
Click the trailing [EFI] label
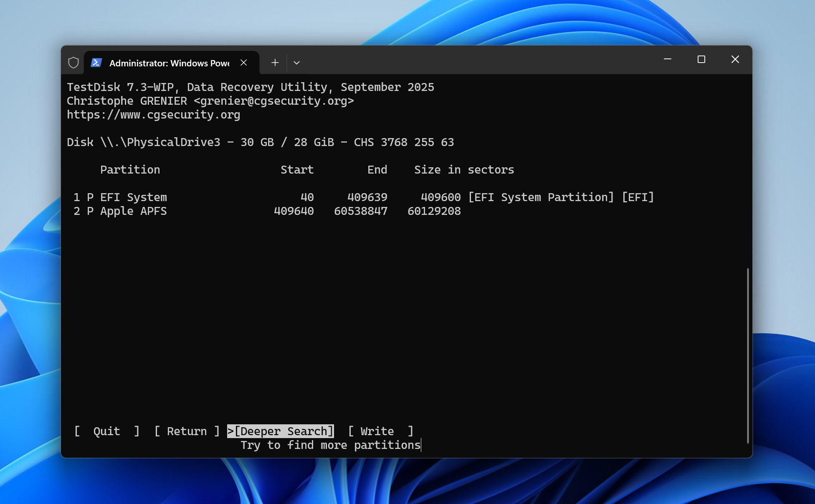point(638,197)
